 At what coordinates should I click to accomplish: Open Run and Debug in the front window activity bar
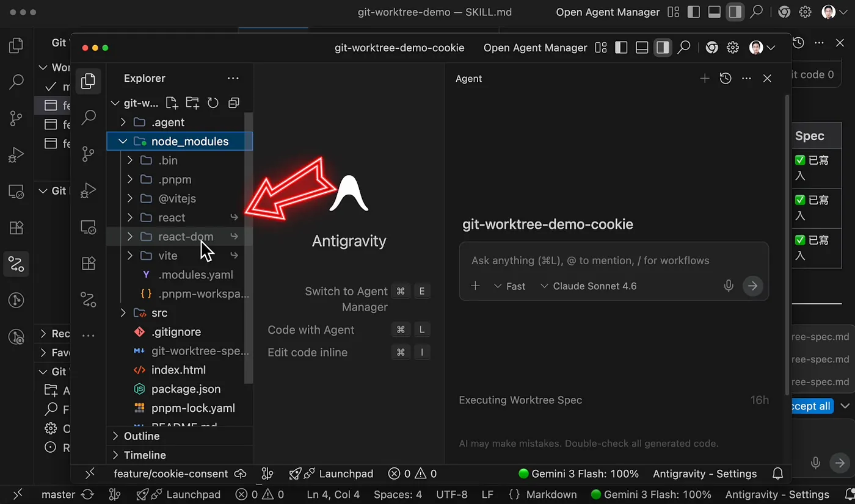[89, 190]
